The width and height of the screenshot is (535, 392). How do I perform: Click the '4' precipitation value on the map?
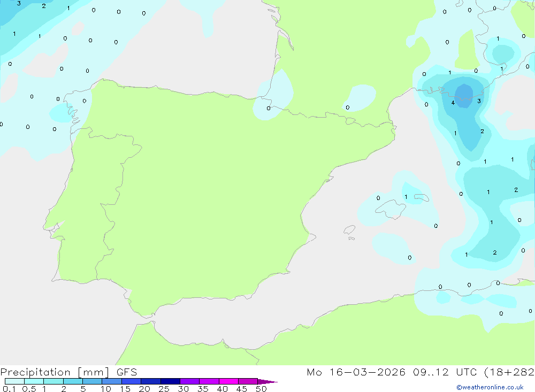pos(453,103)
